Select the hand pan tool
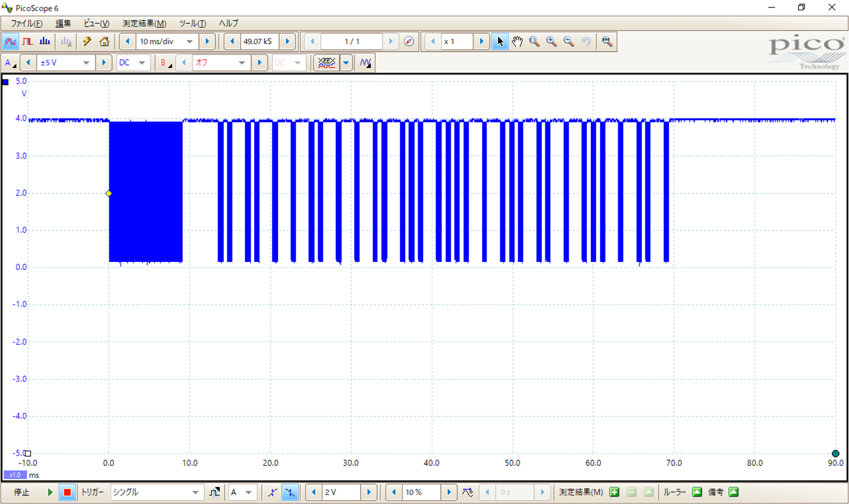The height and width of the screenshot is (504, 849). 517,41
